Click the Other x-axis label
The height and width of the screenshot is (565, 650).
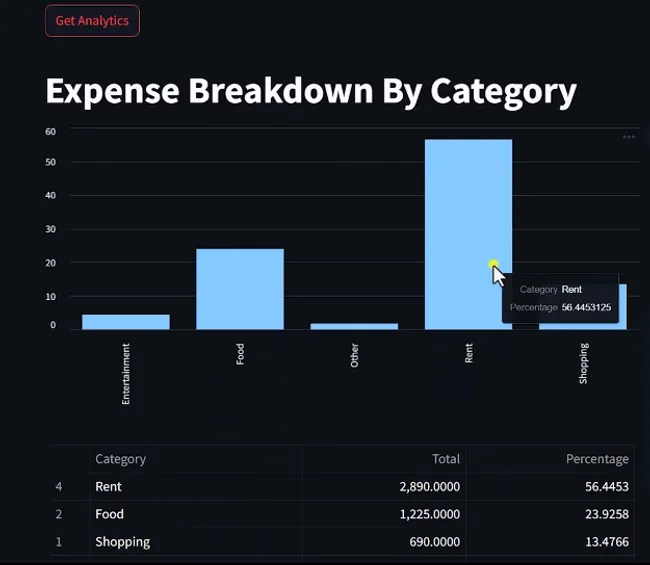(x=354, y=355)
